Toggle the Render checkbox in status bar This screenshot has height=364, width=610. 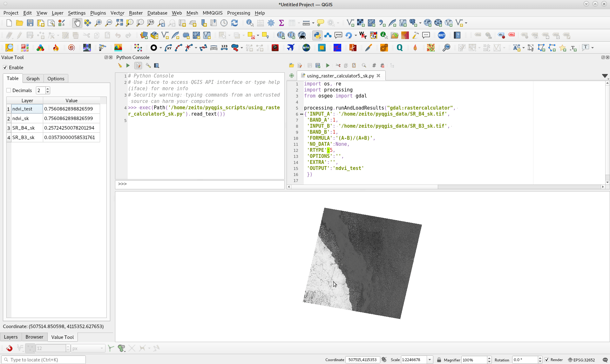[x=547, y=360]
